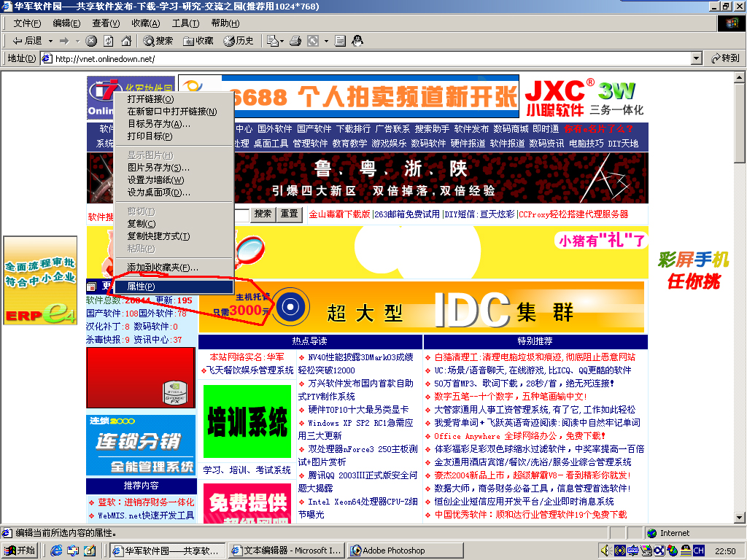Choose 复制快捷方式(T) in the context menu
This screenshot has height=560, width=747.
[x=174, y=236]
